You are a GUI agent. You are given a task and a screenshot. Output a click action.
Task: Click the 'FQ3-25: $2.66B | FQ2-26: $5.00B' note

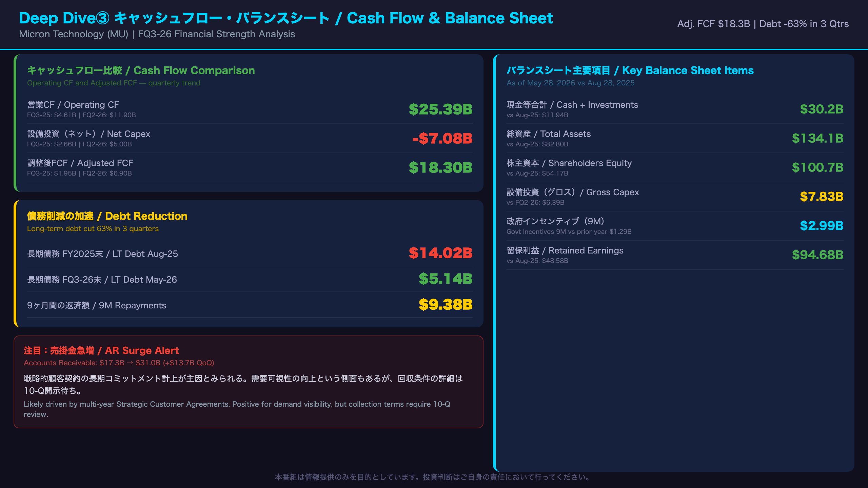pos(79,144)
